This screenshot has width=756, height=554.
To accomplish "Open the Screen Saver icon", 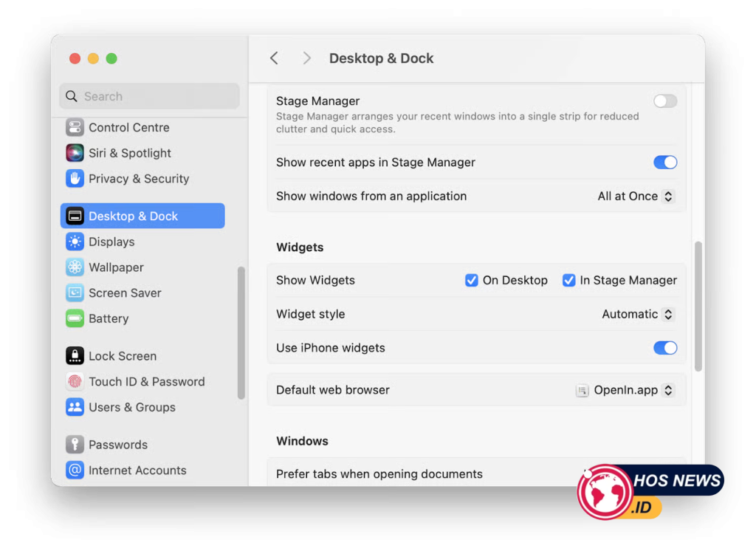I will click(75, 293).
